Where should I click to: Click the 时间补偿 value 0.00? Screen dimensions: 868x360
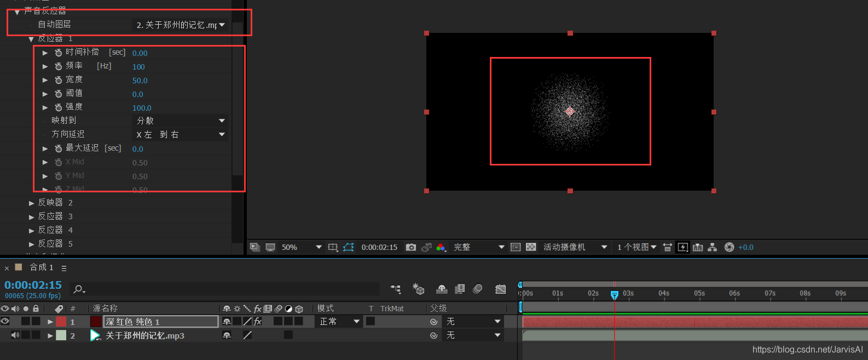pos(140,53)
